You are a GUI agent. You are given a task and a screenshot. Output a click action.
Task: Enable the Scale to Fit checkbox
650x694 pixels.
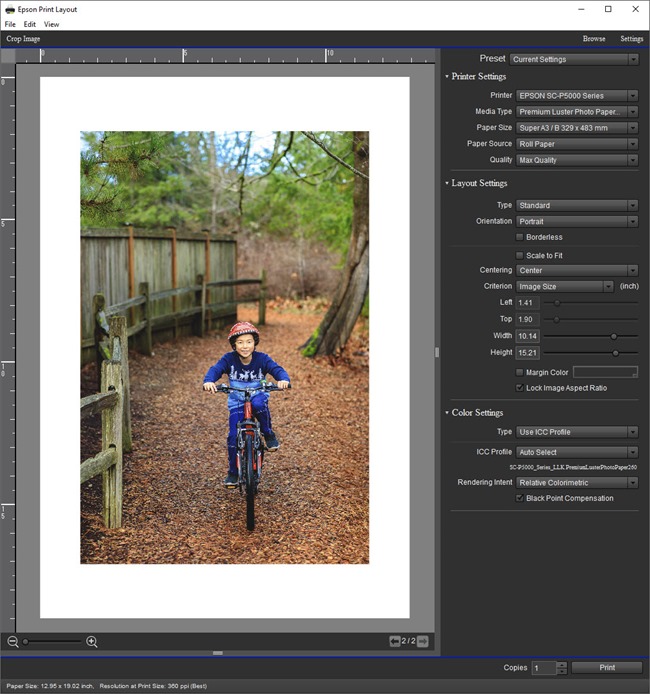[x=519, y=255]
